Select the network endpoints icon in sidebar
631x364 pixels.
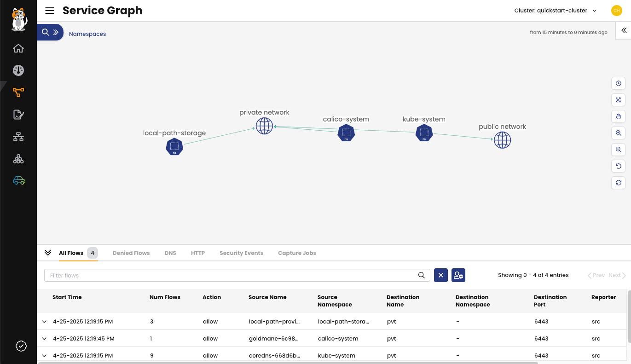[x=18, y=136]
